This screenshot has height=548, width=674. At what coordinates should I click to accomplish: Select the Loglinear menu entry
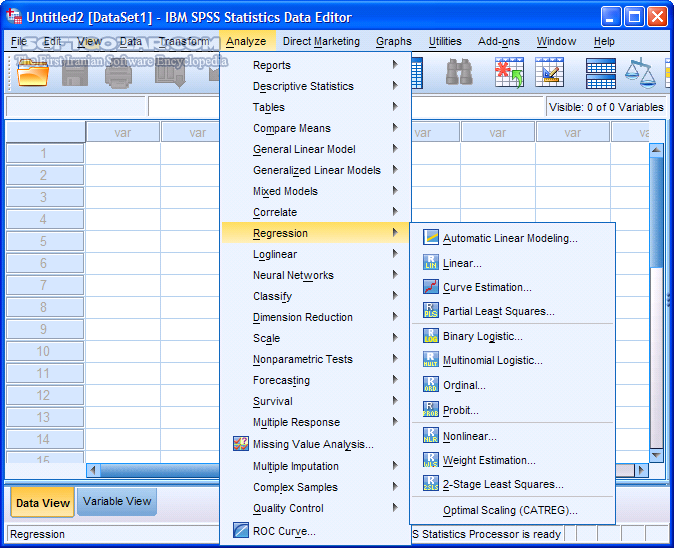click(316, 254)
